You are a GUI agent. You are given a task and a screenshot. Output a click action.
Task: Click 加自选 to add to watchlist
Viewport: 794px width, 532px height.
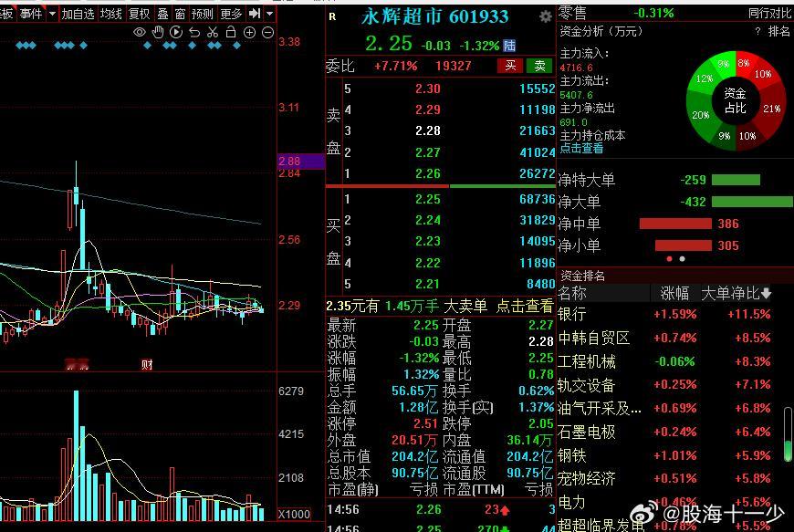pyautogui.click(x=78, y=14)
